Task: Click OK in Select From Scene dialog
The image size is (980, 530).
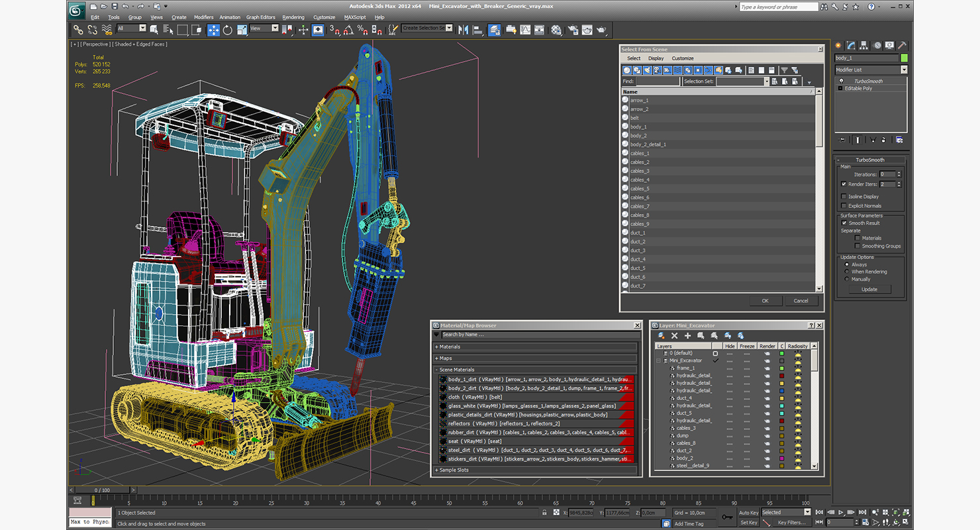Action: coord(765,301)
